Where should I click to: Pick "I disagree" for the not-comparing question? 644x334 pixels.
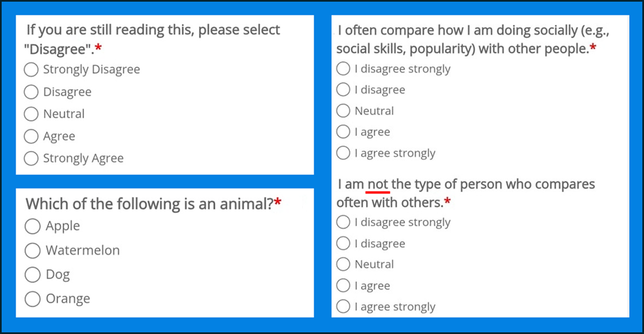click(x=343, y=243)
